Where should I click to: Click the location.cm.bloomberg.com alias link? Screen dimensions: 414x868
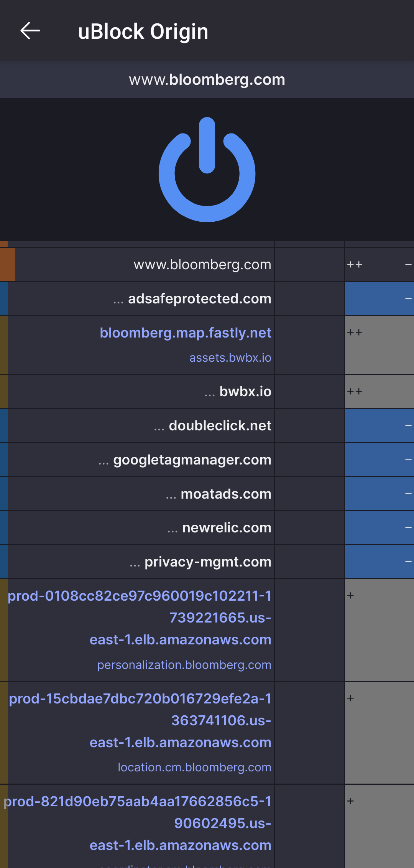click(194, 768)
